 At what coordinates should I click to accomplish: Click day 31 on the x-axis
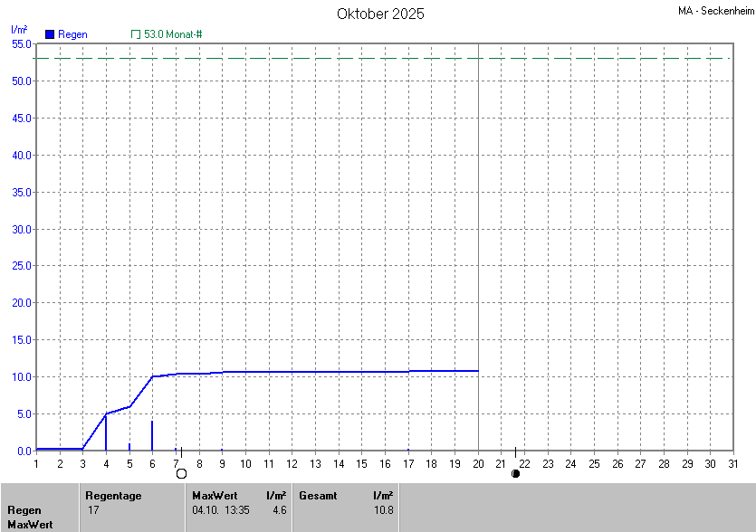(732, 464)
